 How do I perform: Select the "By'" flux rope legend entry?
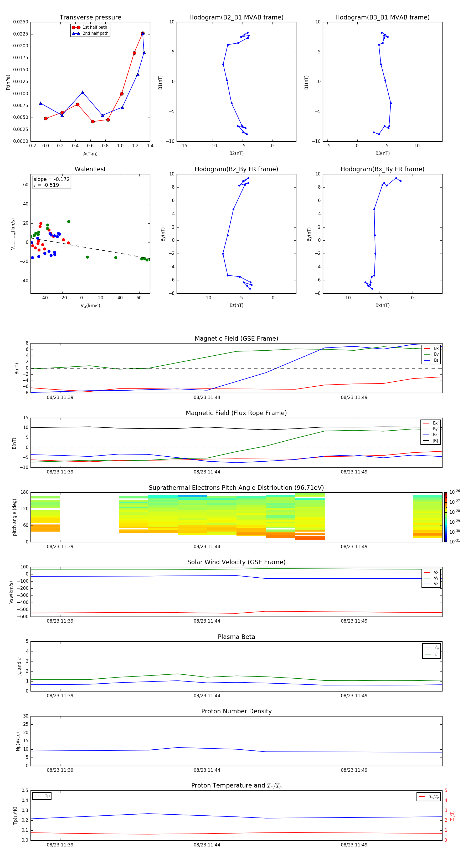(431, 429)
